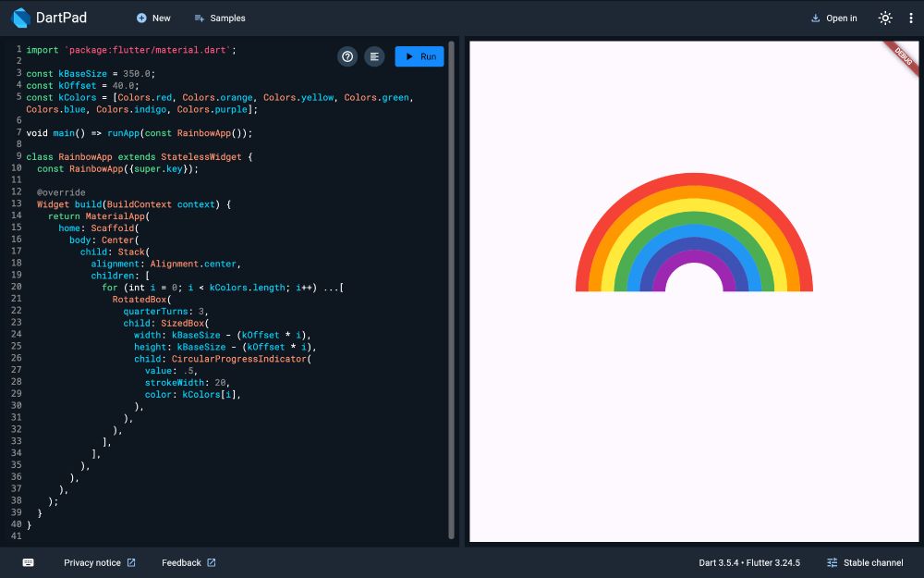
Task: Click the Open in label text
Action: 842,18
